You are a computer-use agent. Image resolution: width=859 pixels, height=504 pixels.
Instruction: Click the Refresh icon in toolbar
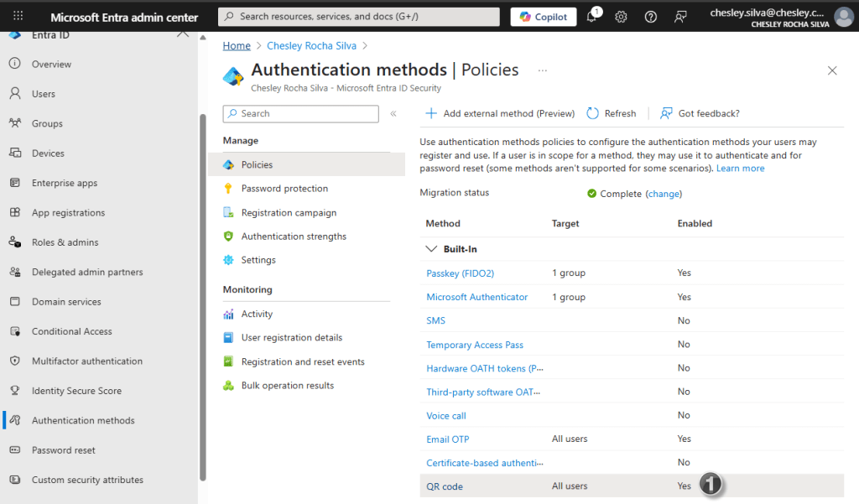tap(593, 113)
